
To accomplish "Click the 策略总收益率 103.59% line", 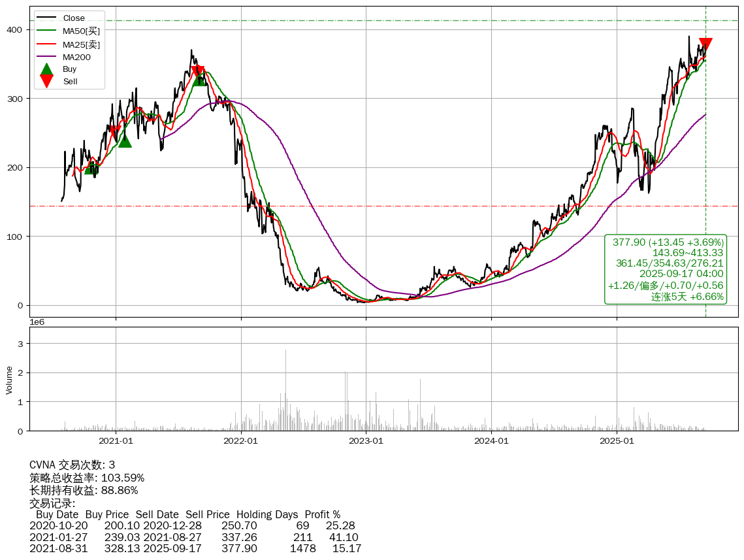I will (x=87, y=478).
